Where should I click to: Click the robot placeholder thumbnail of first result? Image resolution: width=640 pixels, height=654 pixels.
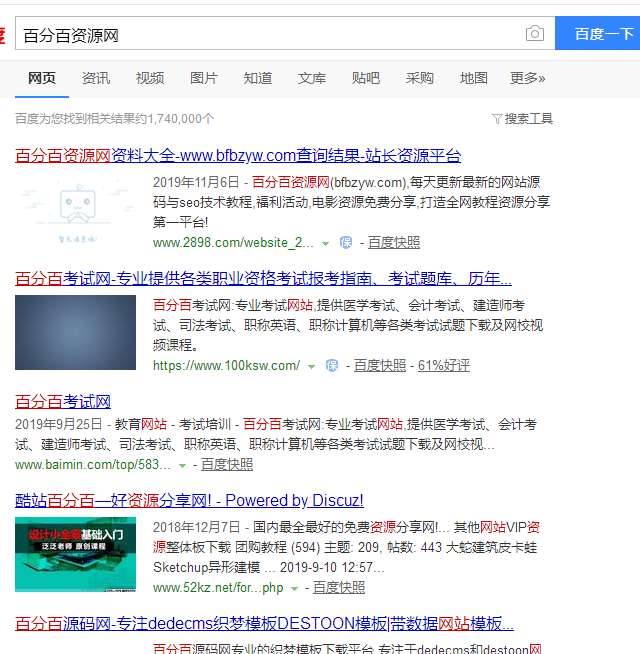(76, 210)
